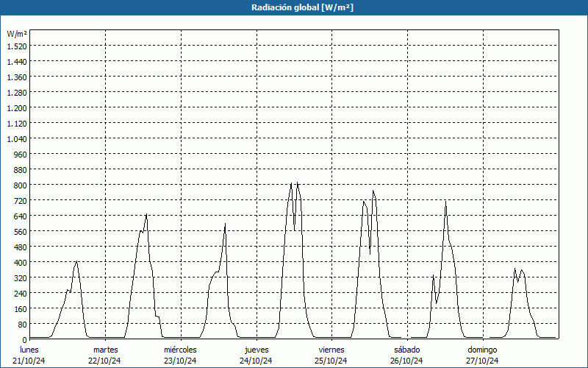Click the 800 y-axis value
The image size is (588, 368).
21,185
